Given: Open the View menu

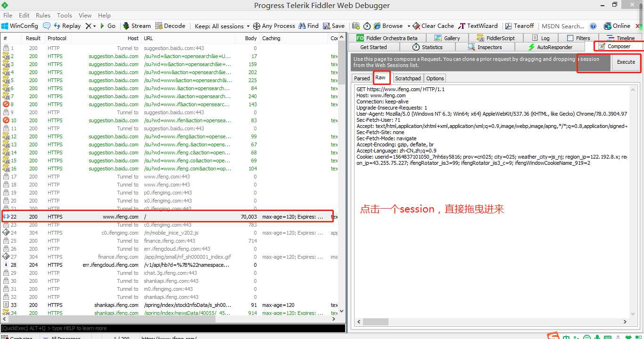Looking at the screenshot, I should pyautogui.click(x=85, y=15).
